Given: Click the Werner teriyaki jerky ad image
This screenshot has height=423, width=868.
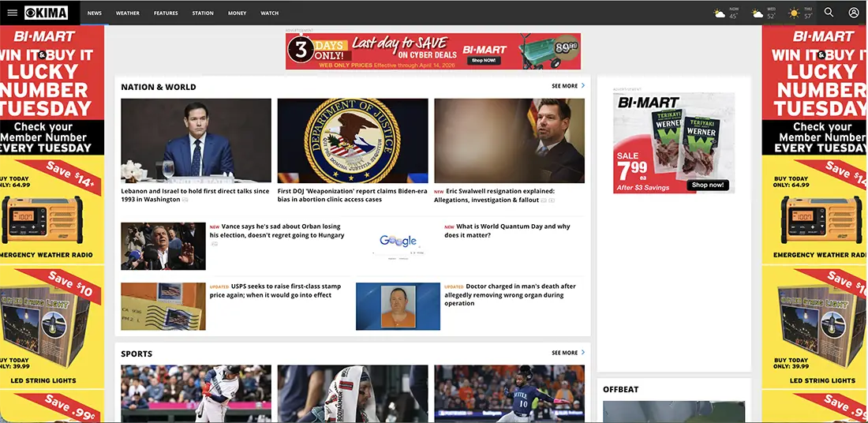Looking at the screenshot, I should 674,143.
